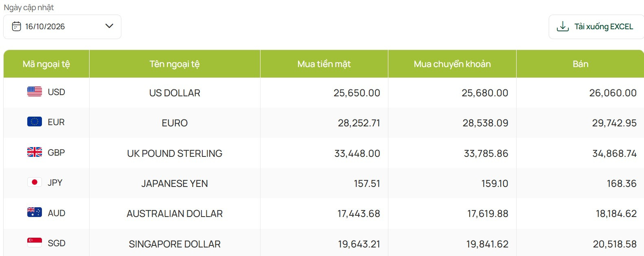The width and height of the screenshot is (644, 256).
Task: Click the JPY selling rate 168.36
Action: click(x=622, y=184)
